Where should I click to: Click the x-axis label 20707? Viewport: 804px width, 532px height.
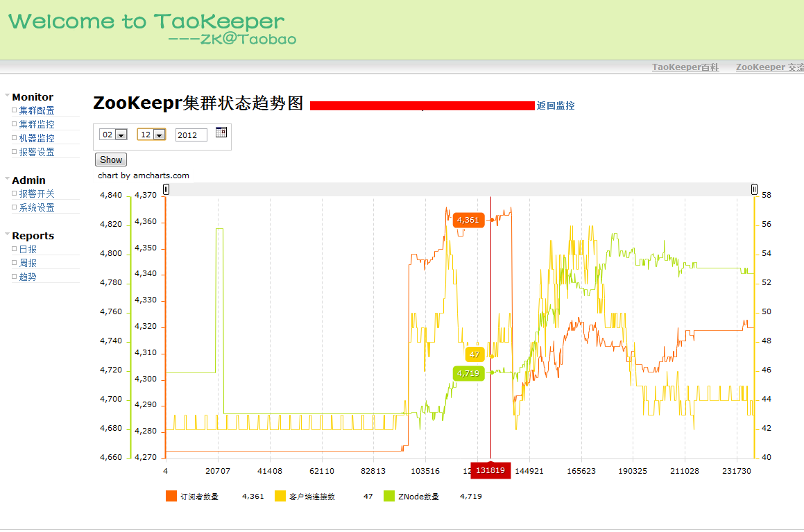[218, 471]
